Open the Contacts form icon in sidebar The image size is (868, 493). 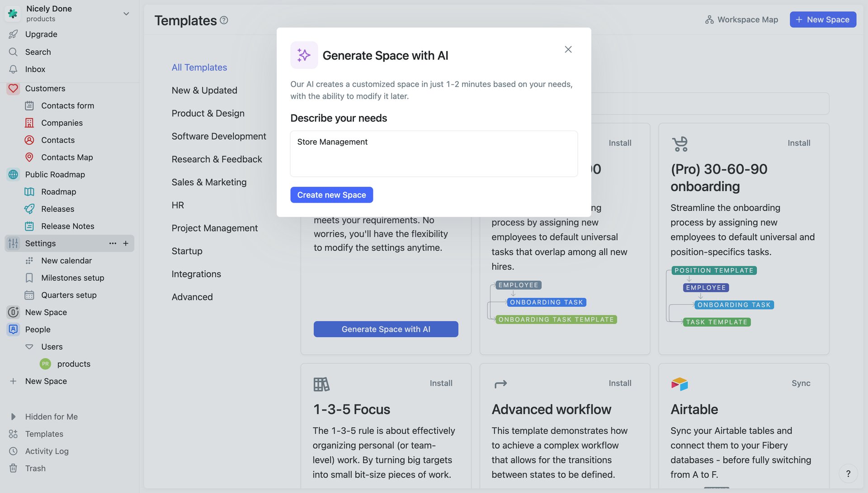pyautogui.click(x=29, y=105)
